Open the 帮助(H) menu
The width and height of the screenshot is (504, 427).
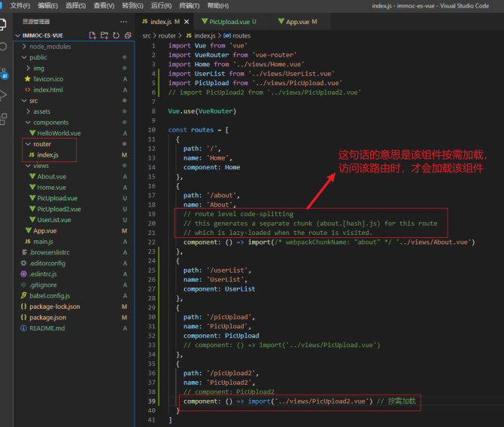tap(218, 6)
